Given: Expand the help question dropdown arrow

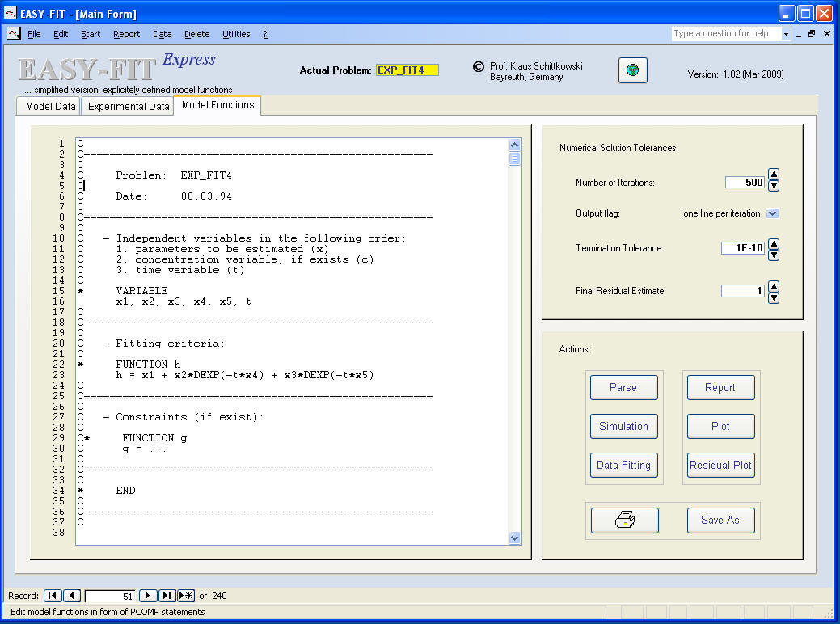Looking at the screenshot, I should click(x=786, y=34).
